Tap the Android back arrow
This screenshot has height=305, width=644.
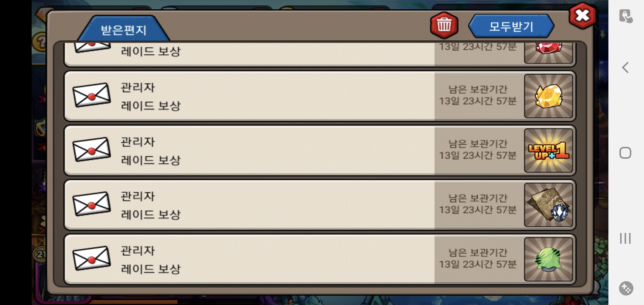(x=625, y=67)
